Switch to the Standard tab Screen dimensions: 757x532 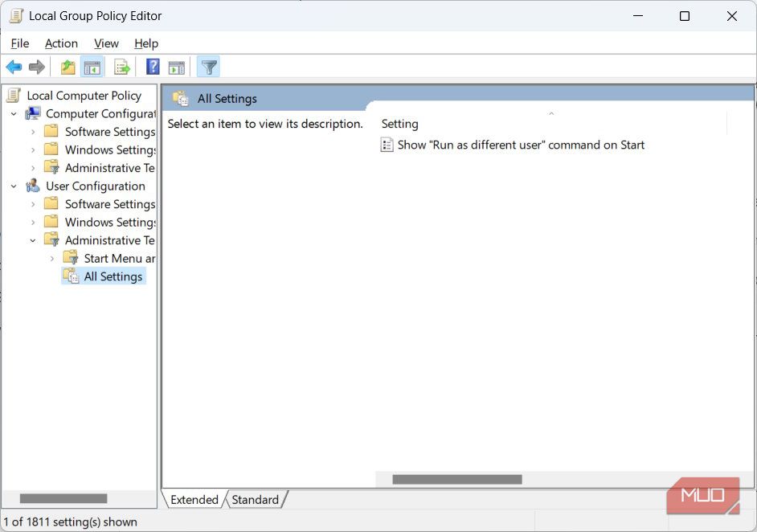click(255, 500)
